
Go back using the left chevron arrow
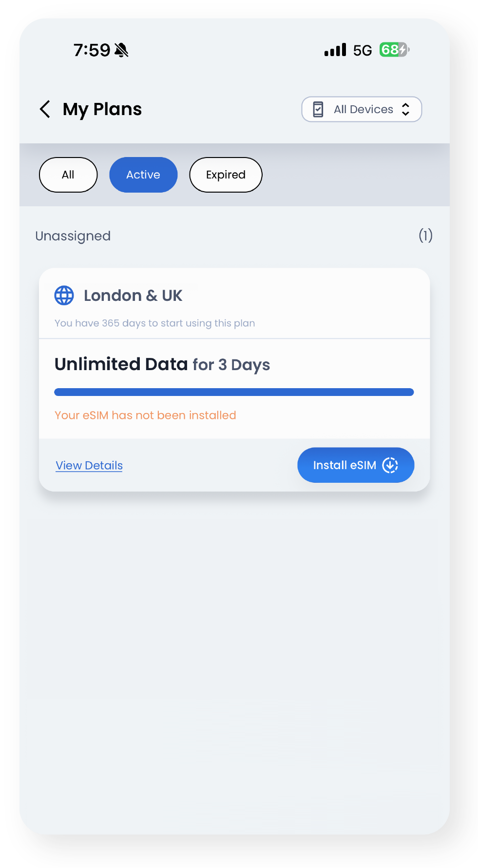[45, 109]
